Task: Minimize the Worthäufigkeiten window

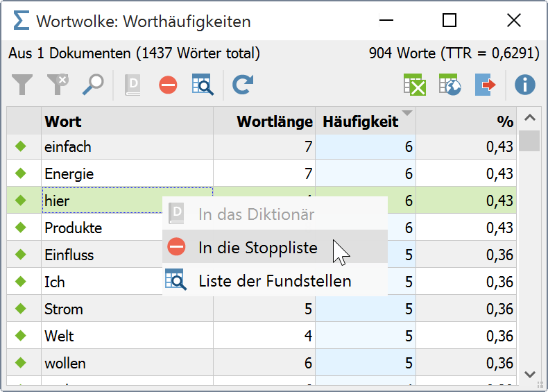Action: coord(386,20)
